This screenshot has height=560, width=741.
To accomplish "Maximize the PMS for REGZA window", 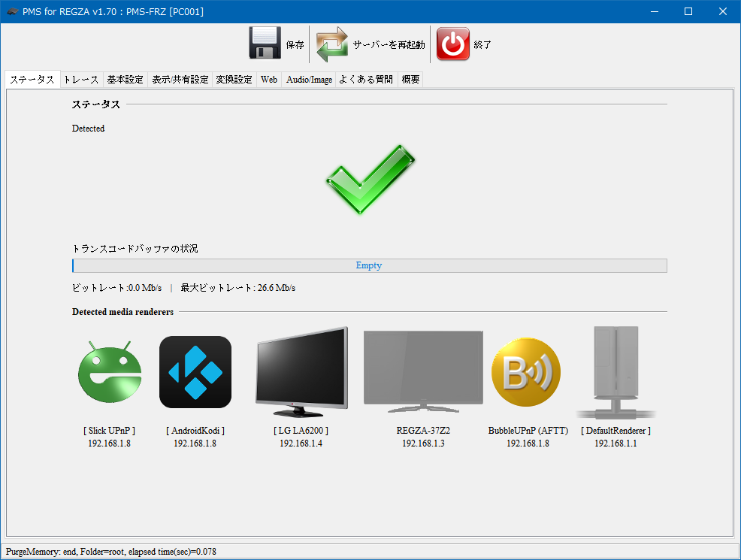I will (688, 11).
